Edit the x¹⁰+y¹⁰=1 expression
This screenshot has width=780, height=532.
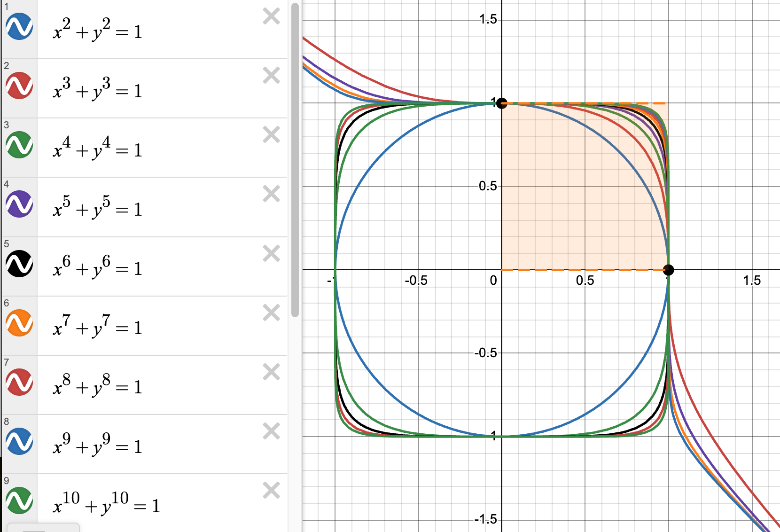click(107, 503)
